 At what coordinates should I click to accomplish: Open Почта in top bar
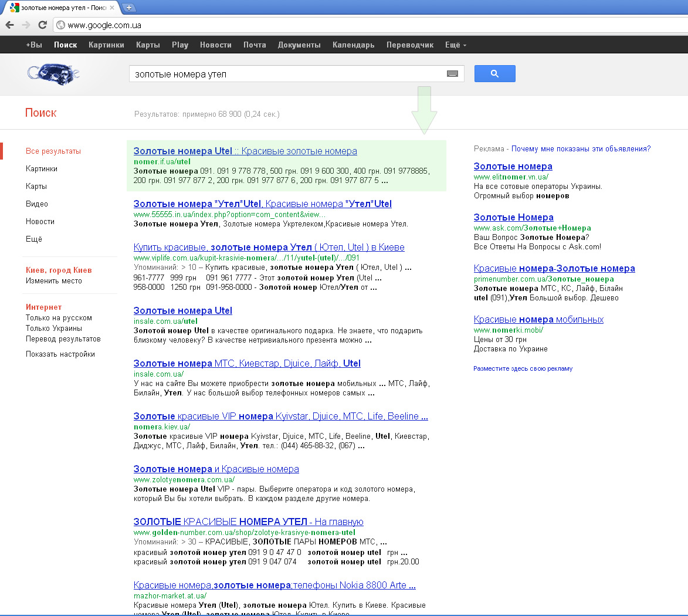pos(255,45)
